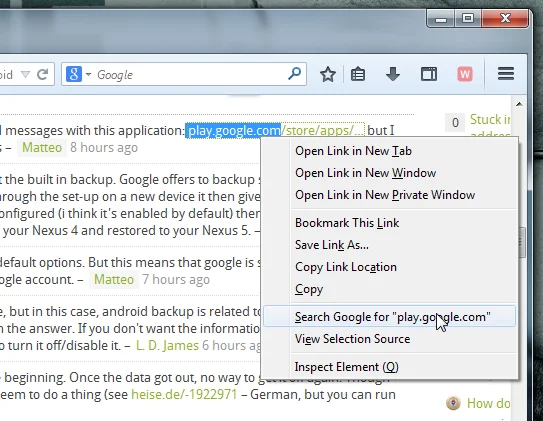Open the hamburger menu

(506, 74)
